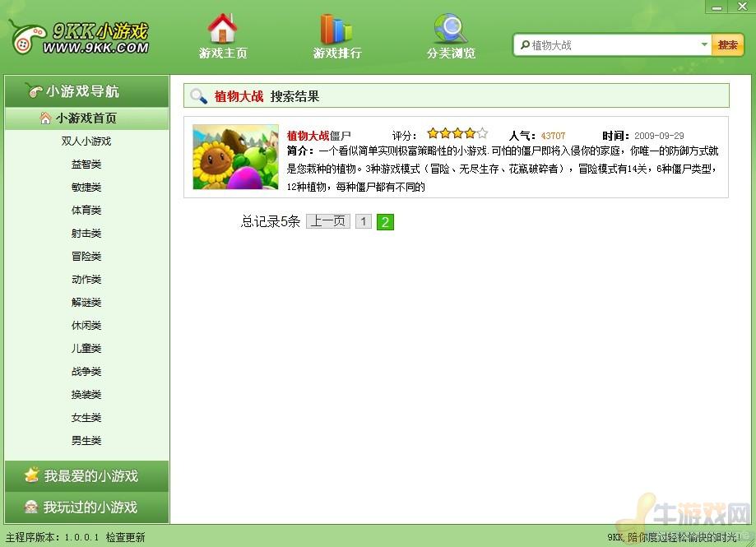Open the 双人小游戏 category
Screen dimensions: 756x547
[86, 141]
